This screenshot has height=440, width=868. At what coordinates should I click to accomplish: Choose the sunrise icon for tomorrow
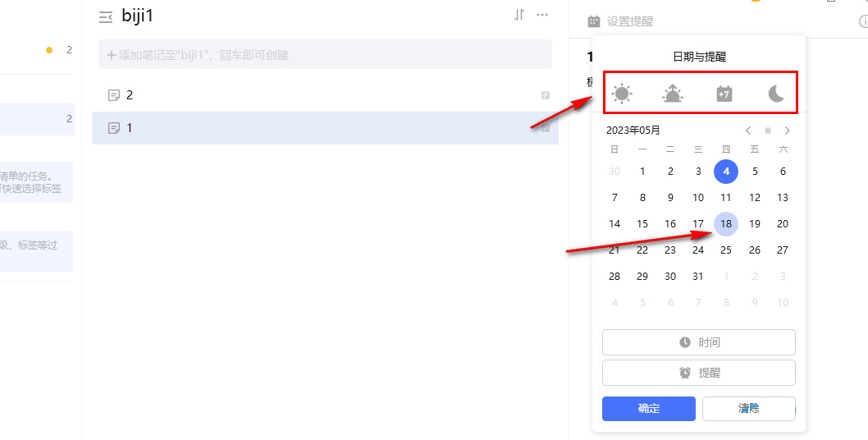[x=673, y=94]
